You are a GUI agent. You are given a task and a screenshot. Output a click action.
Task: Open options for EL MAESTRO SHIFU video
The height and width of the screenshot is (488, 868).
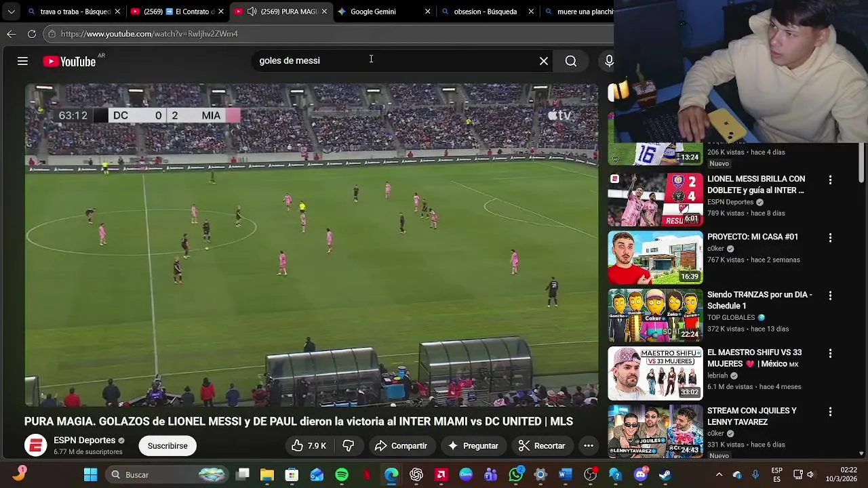coord(830,354)
